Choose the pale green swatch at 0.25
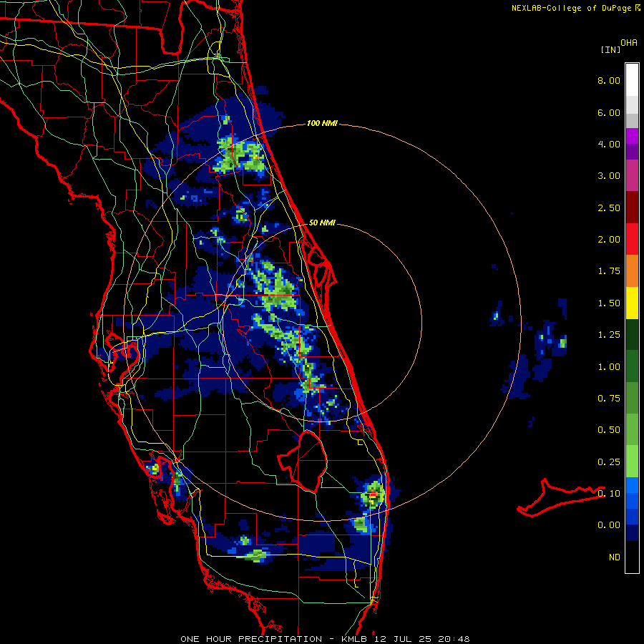The width and height of the screenshot is (644, 644). click(632, 462)
